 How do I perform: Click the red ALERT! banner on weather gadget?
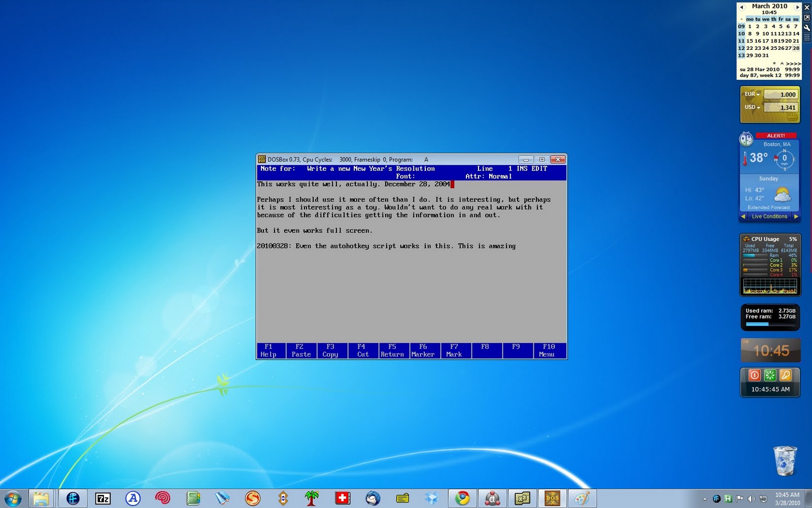[775, 136]
